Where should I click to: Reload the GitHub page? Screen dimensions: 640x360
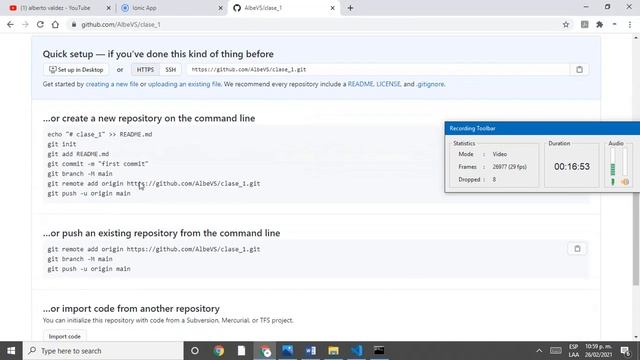tap(40, 24)
